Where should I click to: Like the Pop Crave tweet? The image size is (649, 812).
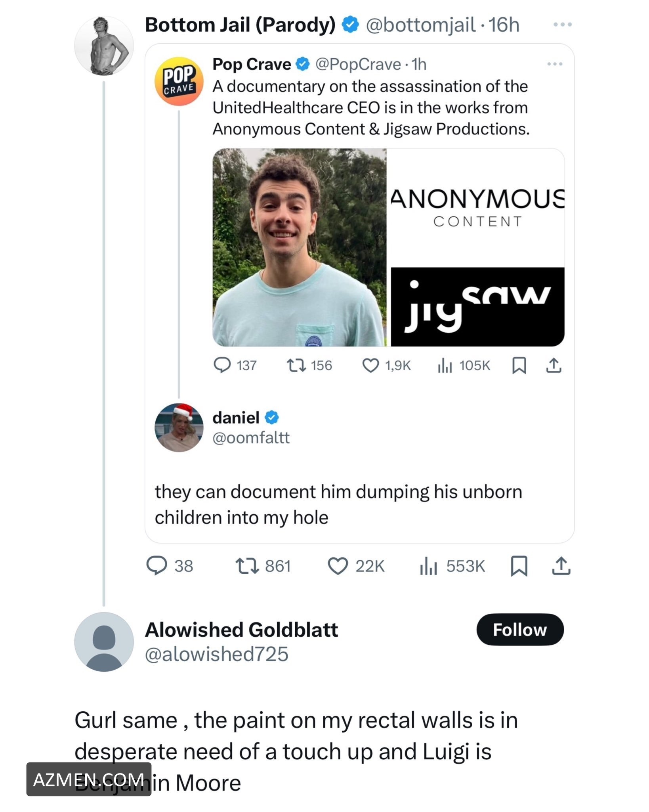pos(370,365)
